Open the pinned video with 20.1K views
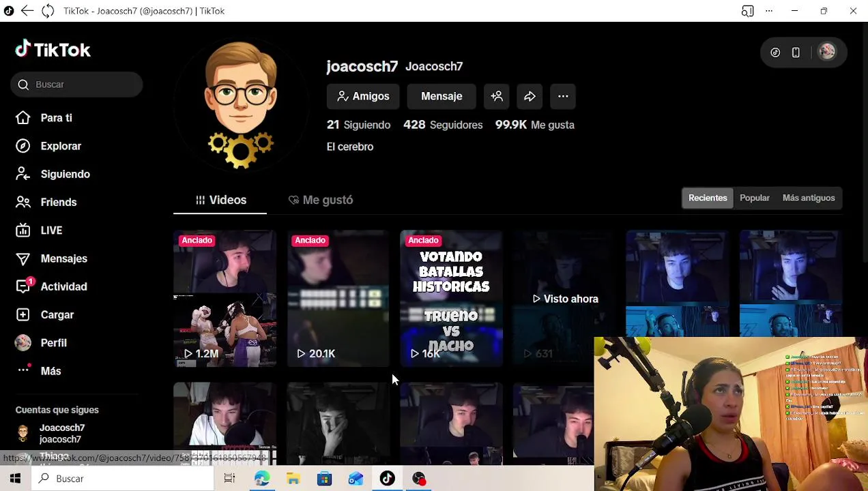 coord(338,299)
